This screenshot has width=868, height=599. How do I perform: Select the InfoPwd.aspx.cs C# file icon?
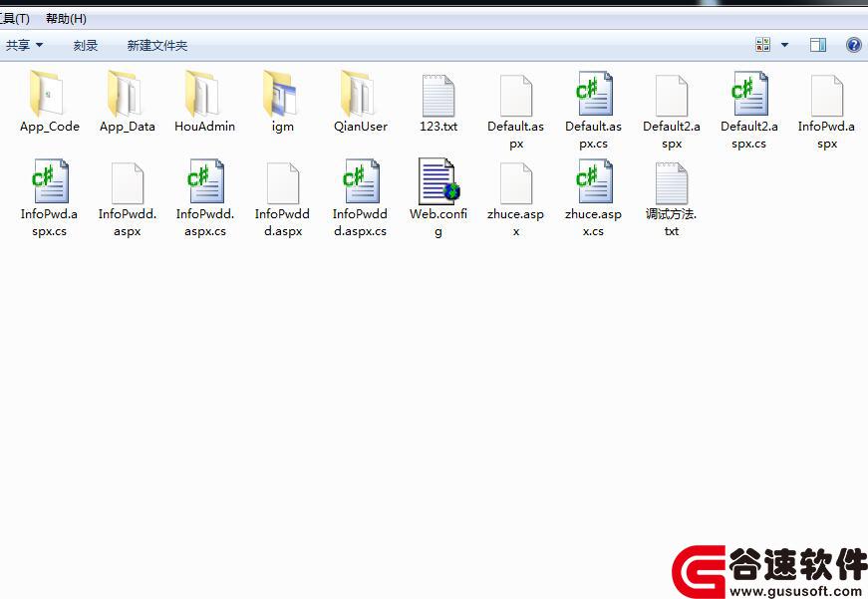50,181
